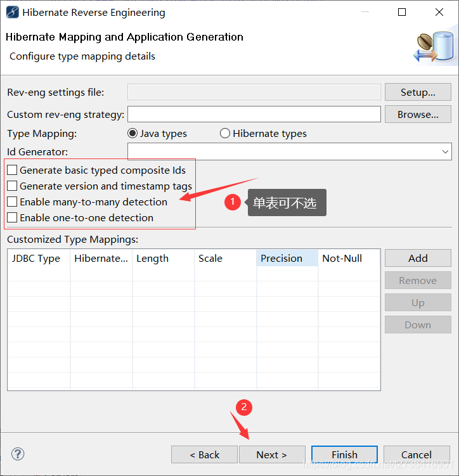
Task: Click the Scale column header
Action: click(225, 259)
